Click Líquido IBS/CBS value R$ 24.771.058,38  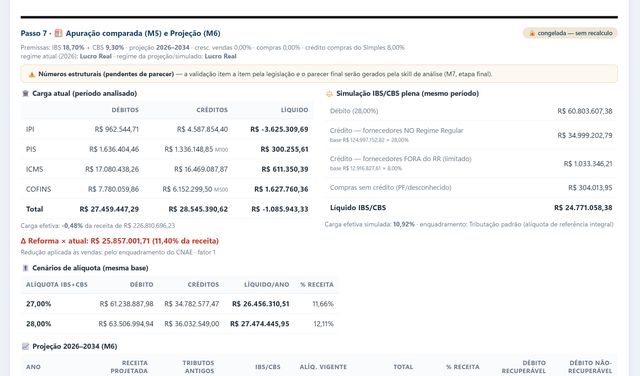point(583,208)
